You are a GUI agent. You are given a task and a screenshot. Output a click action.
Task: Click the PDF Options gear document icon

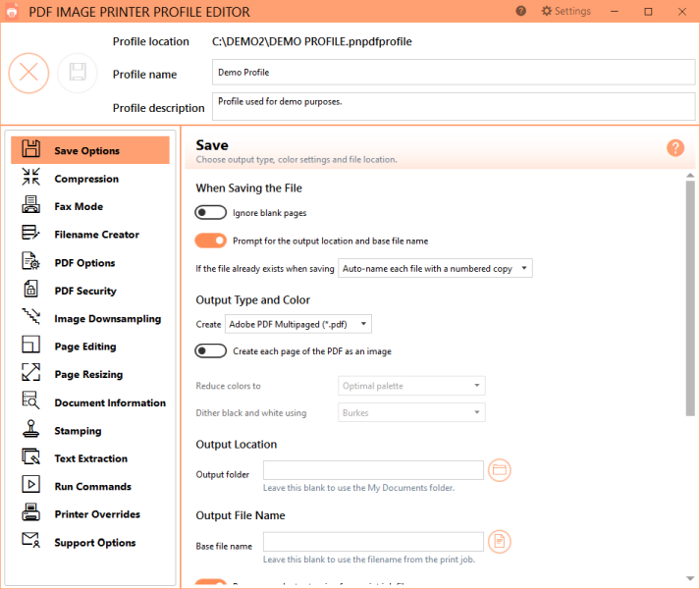(30, 260)
